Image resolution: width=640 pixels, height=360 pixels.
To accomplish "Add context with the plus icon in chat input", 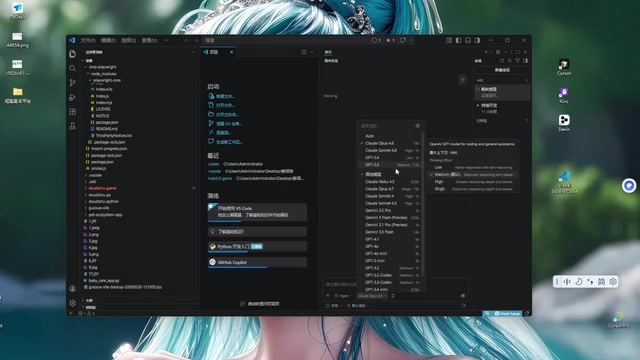I will coord(328,296).
